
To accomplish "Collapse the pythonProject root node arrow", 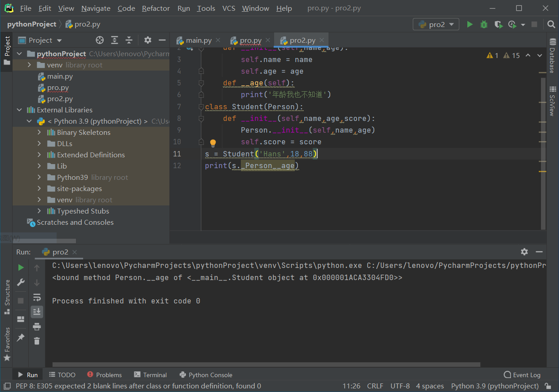I will click(20, 54).
